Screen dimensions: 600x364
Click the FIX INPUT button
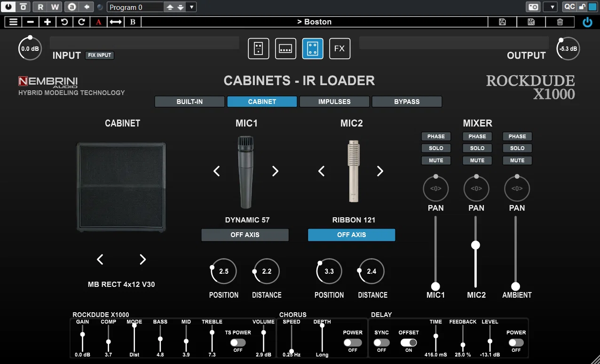coord(100,55)
